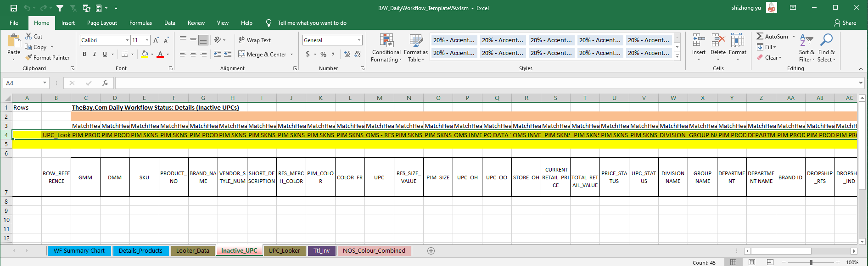Click the Cut scissors icon

coord(28,36)
